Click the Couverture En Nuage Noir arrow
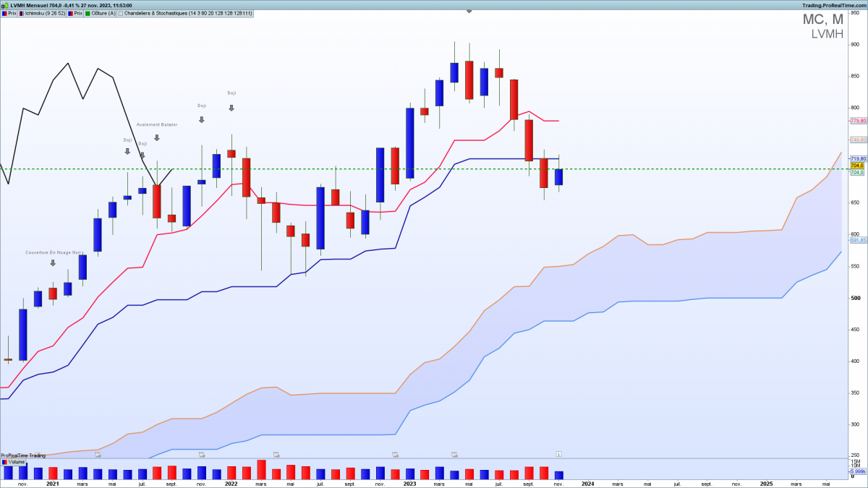Image resolution: width=868 pixels, height=488 pixels. [x=52, y=263]
